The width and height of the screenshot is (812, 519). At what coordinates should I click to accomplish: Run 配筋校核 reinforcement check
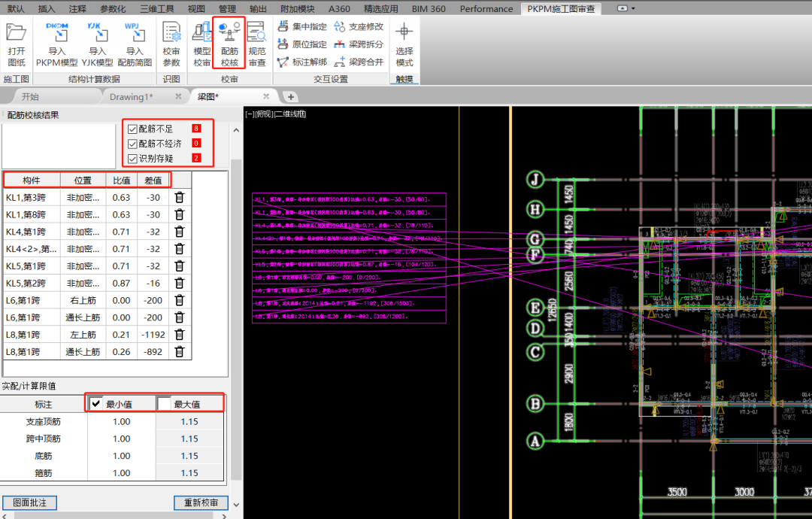coord(229,44)
